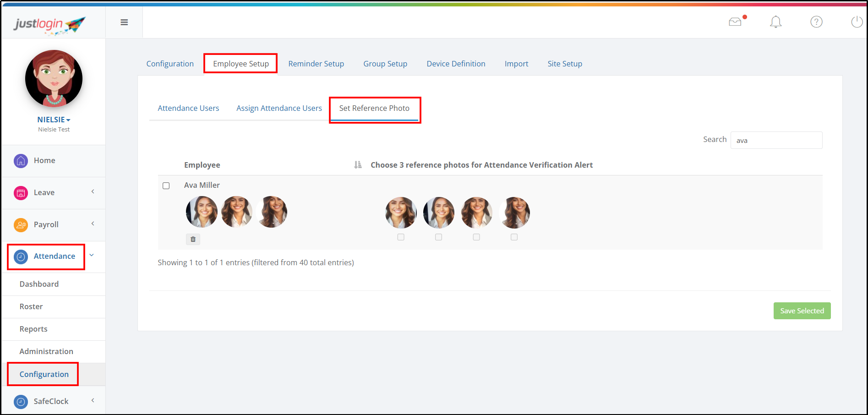
Task: Open the Reminder Setup tab
Action: [x=316, y=64]
